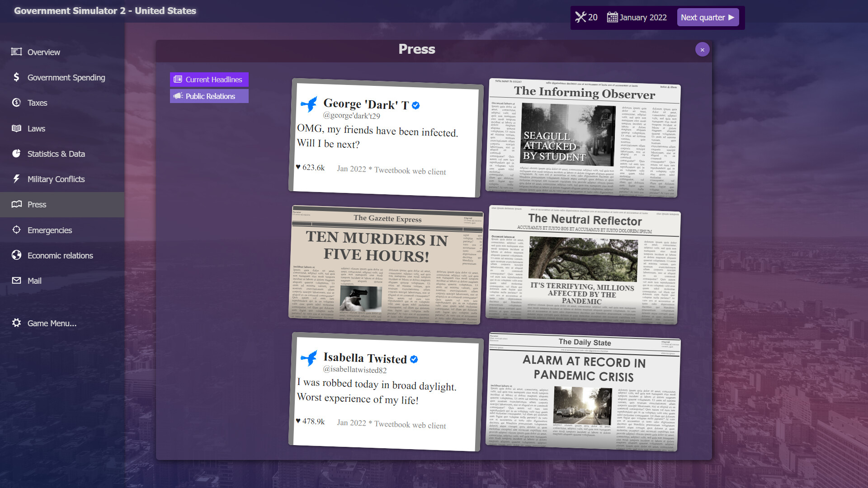This screenshot has height=488, width=868.
Task: Open the Overview page
Action: (43, 52)
